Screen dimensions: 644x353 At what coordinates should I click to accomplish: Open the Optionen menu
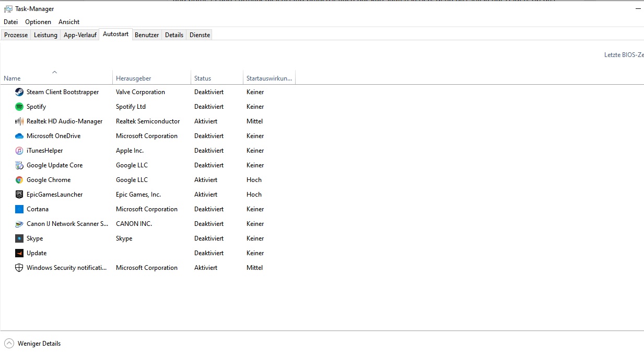coord(38,22)
